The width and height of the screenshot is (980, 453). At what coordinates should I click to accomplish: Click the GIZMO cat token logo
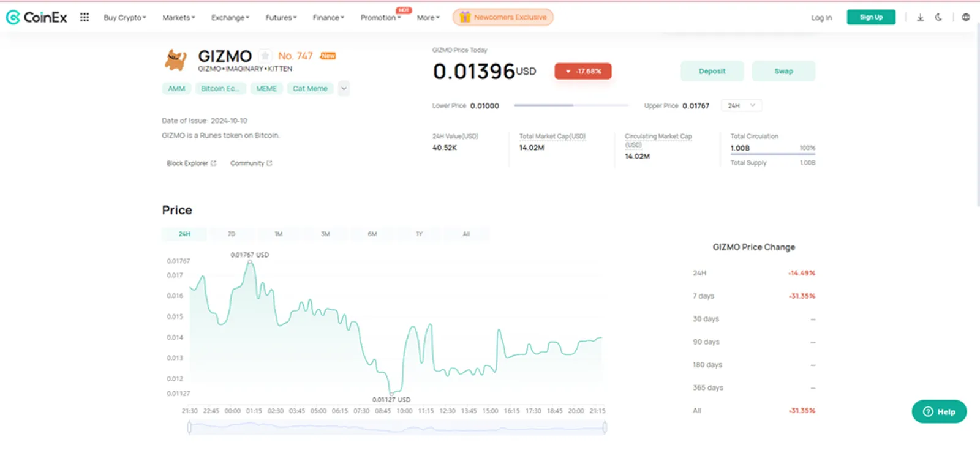point(176,60)
